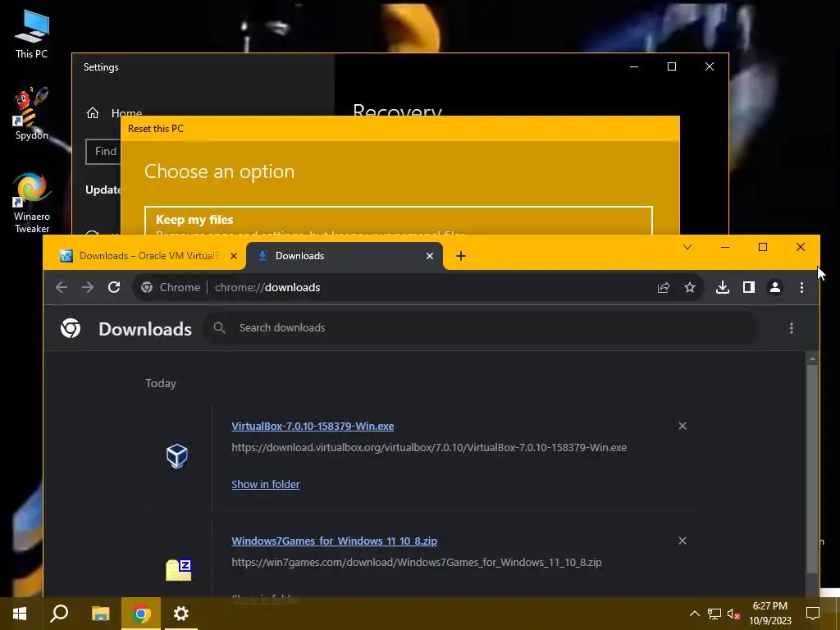
Task: Open taskbar search magnifier
Action: pos(59,614)
